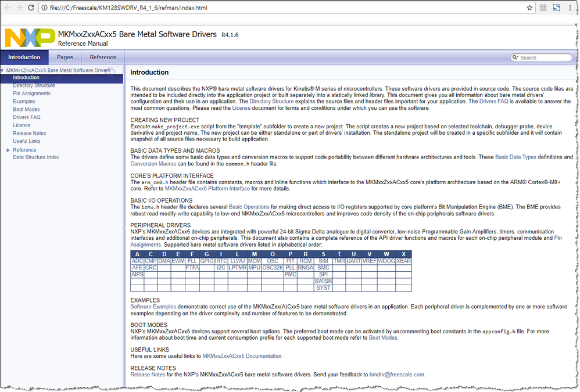Click the browser back arrow

click(7, 8)
